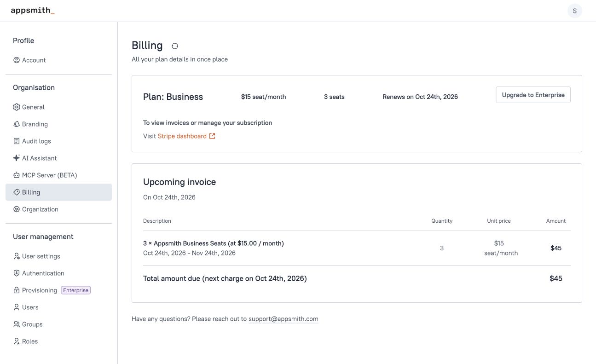Click the AI Assistant sparkle icon
This screenshot has width=596, height=364.
pos(17,158)
